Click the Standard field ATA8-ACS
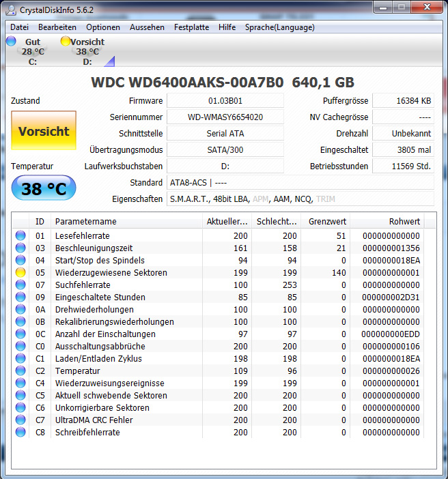 [x=300, y=183]
